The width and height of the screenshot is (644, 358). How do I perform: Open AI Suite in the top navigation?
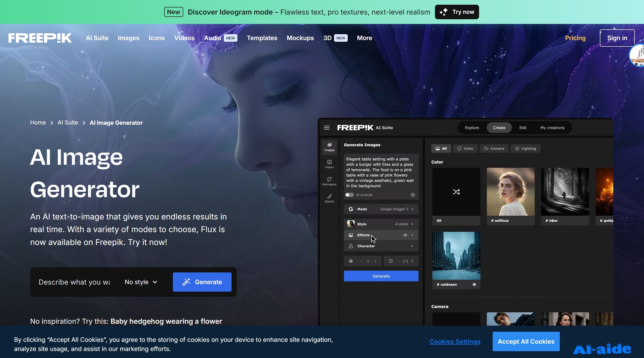97,38
